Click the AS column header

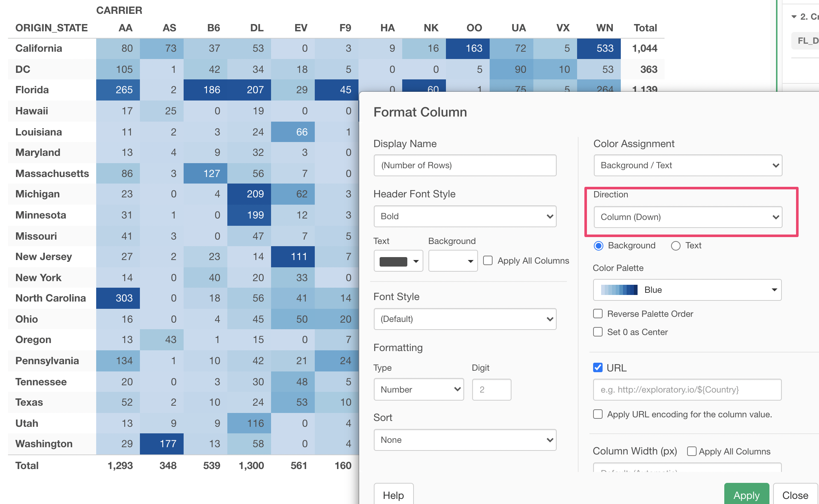(169, 28)
